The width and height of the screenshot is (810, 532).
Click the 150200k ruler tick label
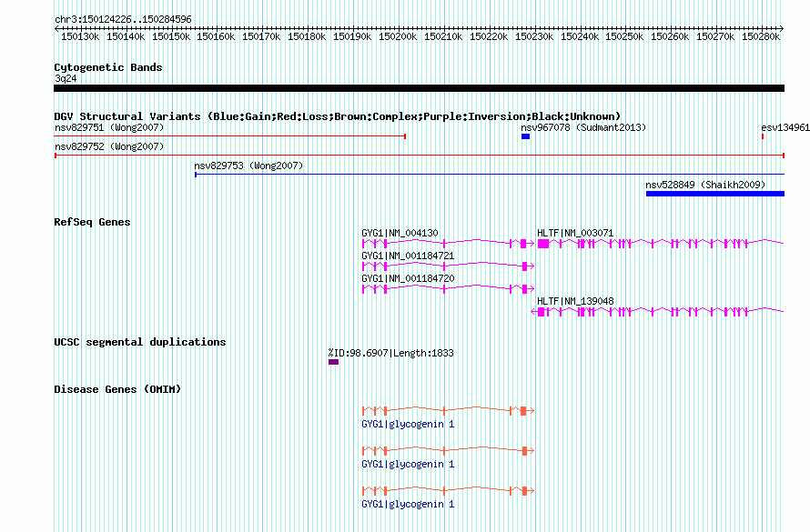[398, 36]
